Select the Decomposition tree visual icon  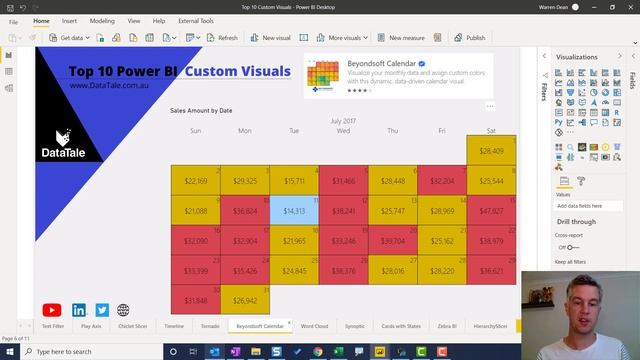pyautogui.click(x=582, y=122)
